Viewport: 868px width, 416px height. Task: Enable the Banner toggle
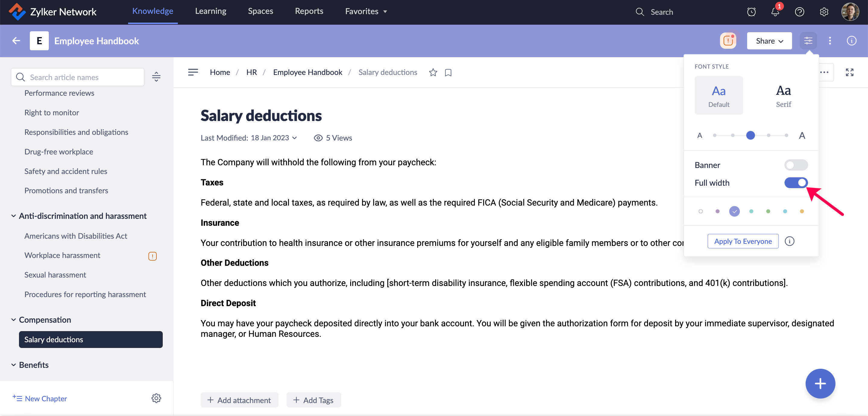pyautogui.click(x=796, y=165)
